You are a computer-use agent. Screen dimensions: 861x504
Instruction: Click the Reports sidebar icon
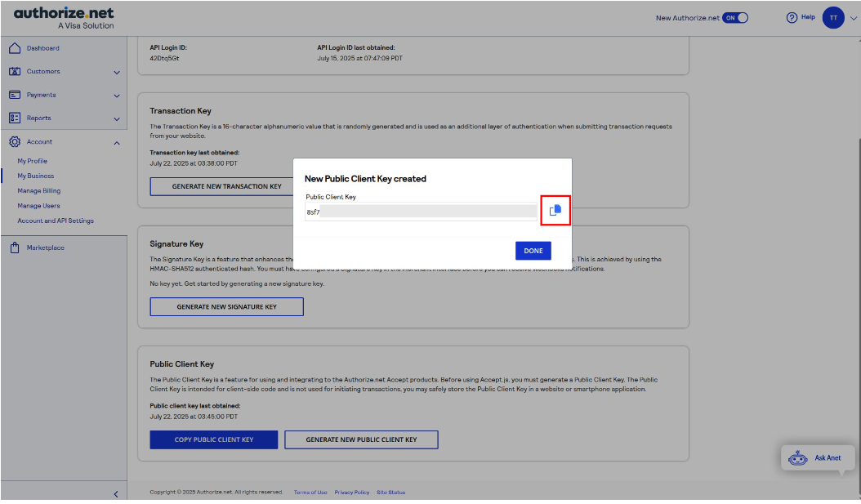(15, 118)
